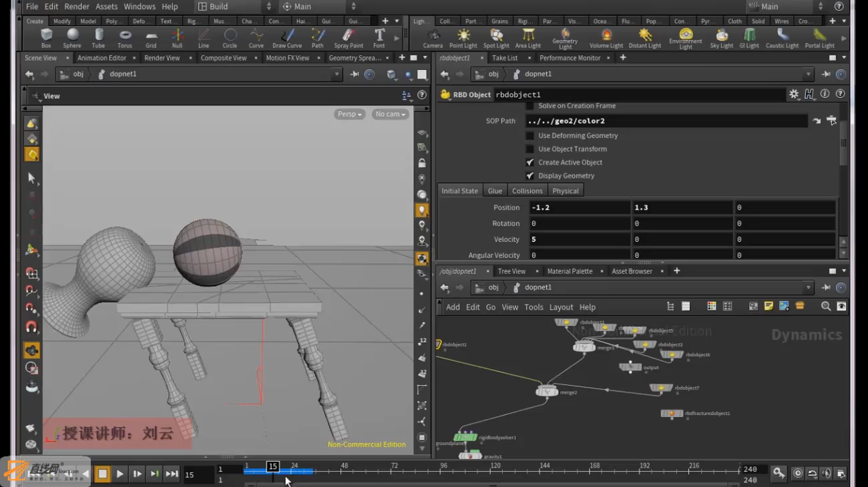Select the Null shelf tool

pyautogui.click(x=177, y=38)
